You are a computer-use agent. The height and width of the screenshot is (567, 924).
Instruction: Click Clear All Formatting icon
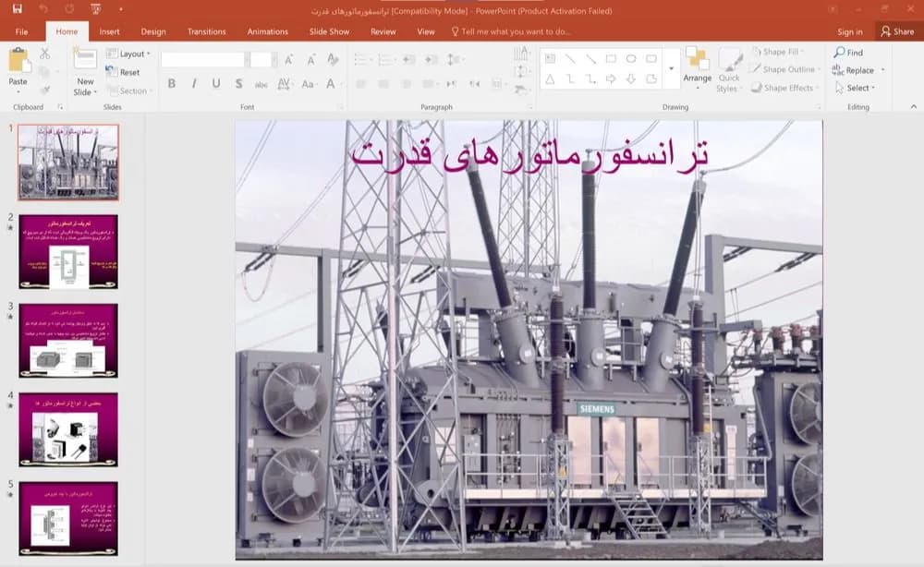[333, 59]
